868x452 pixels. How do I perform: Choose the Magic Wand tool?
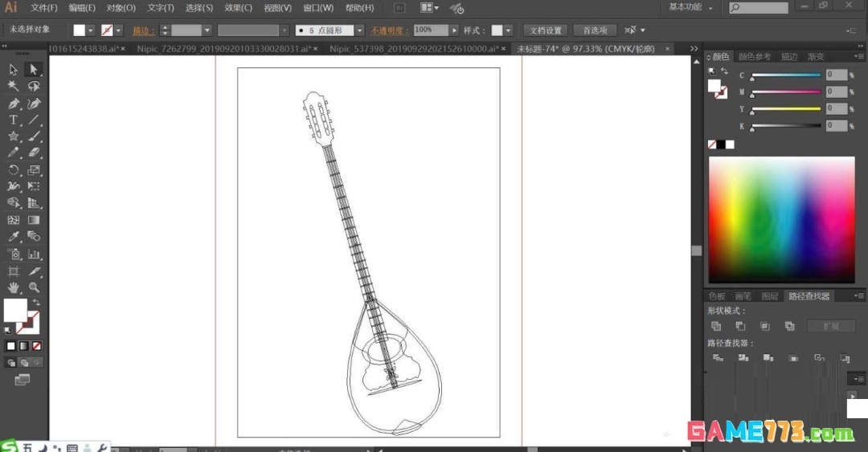(x=14, y=87)
